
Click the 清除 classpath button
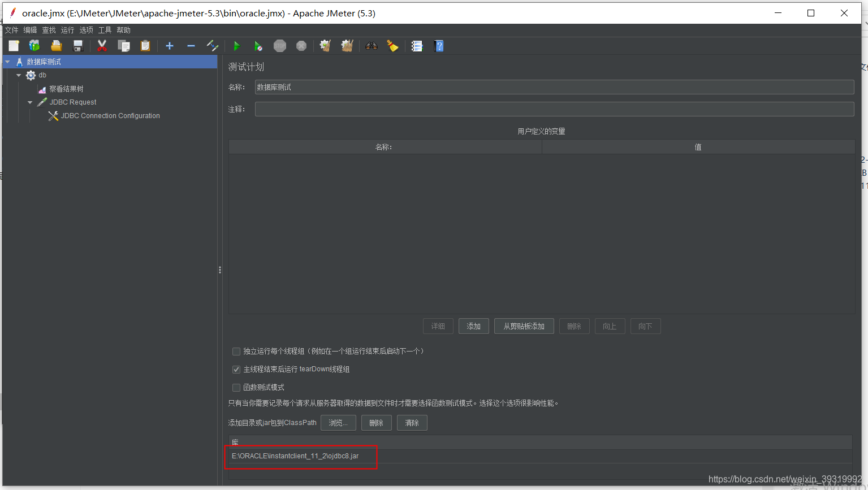(412, 423)
